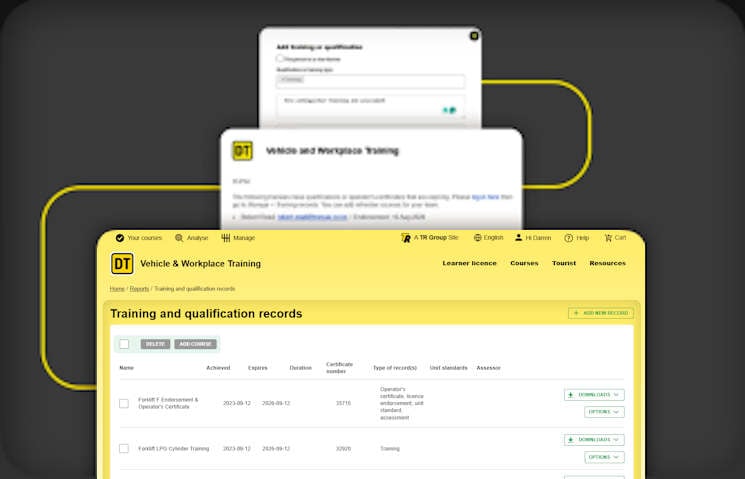Click the grey Delete button
Viewport: 745px width, 479px height.
coord(155,344)
